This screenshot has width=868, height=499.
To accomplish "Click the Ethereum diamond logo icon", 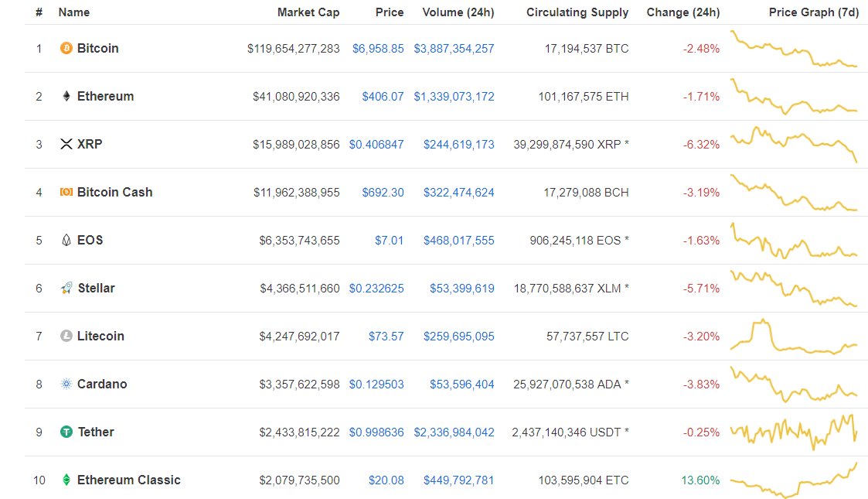I will point(66,97).
